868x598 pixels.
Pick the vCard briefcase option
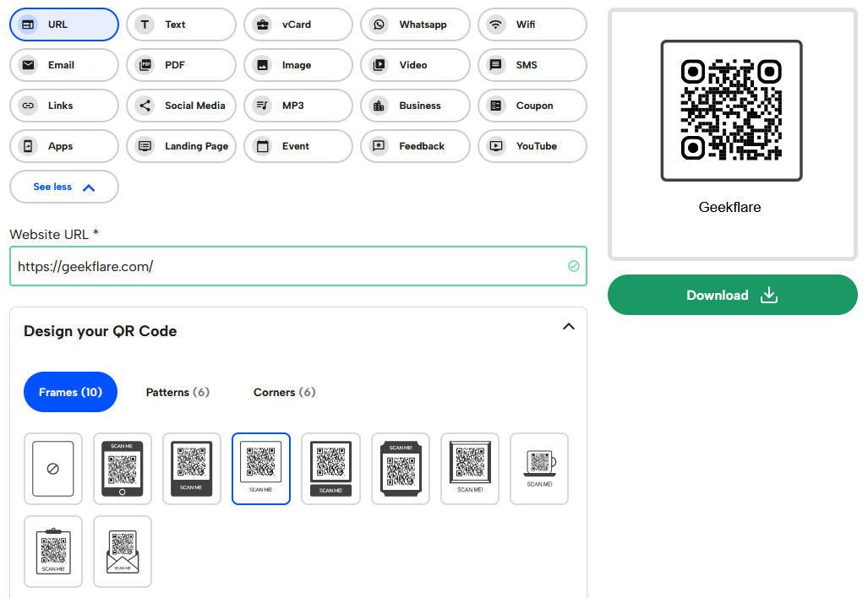298,24
